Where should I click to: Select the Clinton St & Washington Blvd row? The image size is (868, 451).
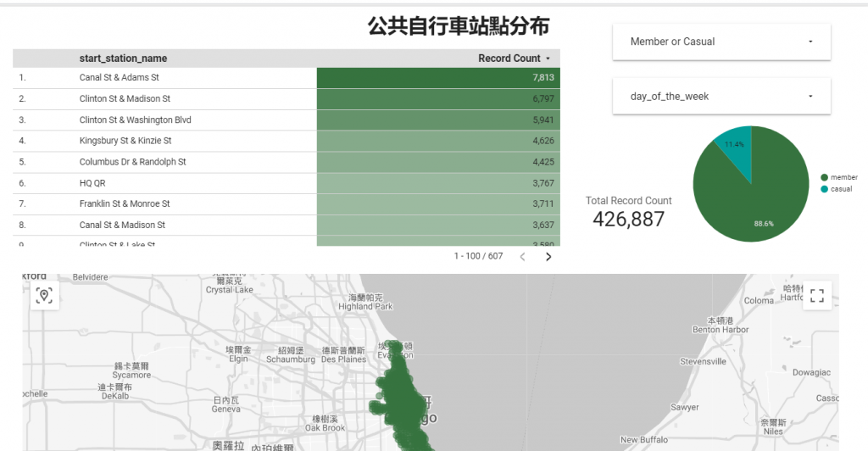(x=287, y=120)
